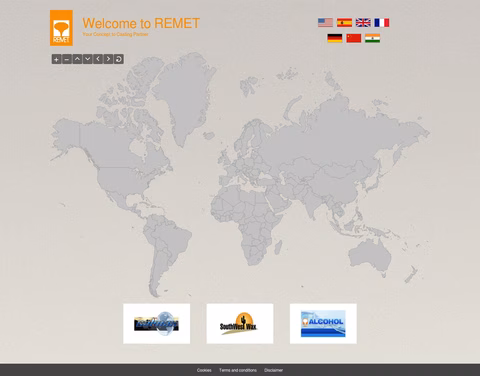The height and width of the screenshot is (376, 480).
Task: Select the India flag
Action: coord(372,38)
